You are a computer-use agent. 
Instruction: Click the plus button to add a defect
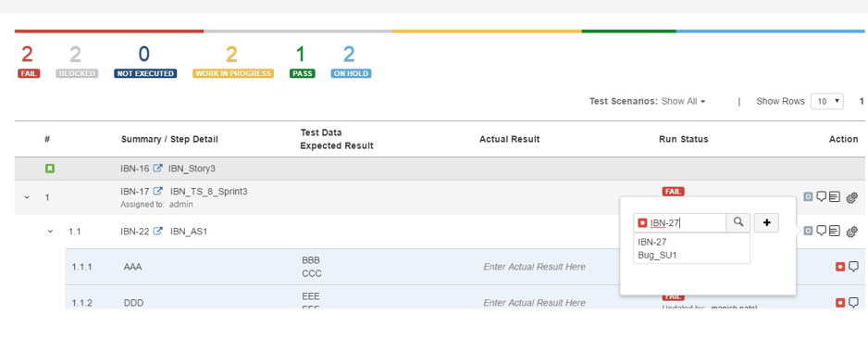767,222
